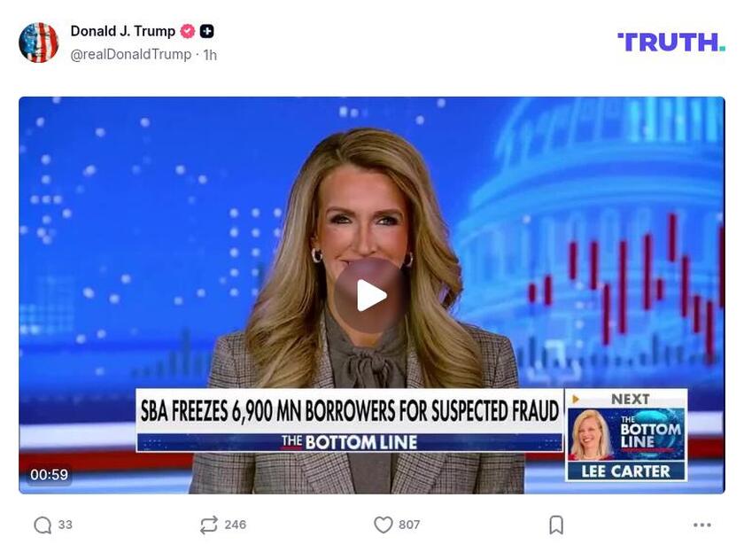744x560 pixels.
Task: Like the post with heart icon
Action: [x=384, y=525]
